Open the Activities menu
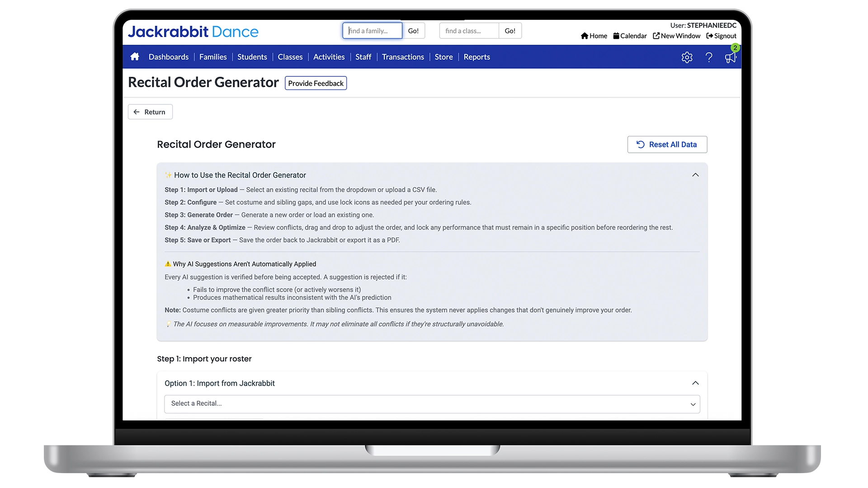This screenshot has width=868, height=488. (x=329, y=57)
